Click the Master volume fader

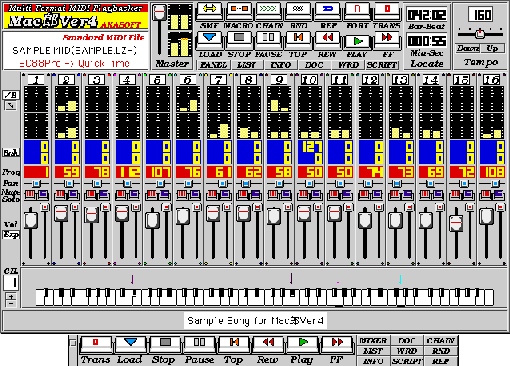click(159, 12)
